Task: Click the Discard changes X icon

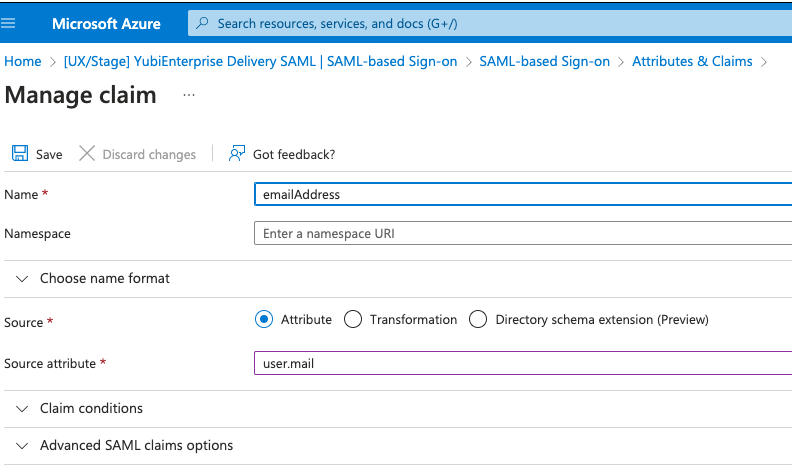Action: (87, 153)
